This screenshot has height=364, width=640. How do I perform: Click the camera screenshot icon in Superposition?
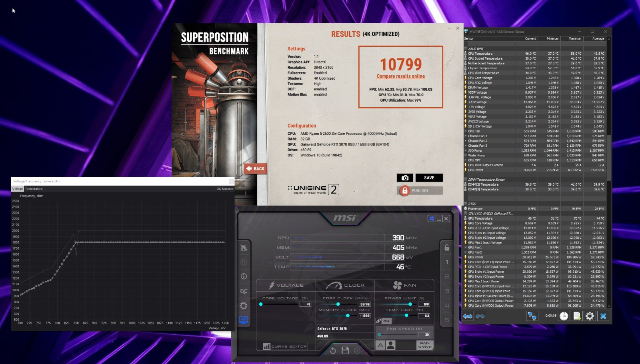click(x=405, y=178)
